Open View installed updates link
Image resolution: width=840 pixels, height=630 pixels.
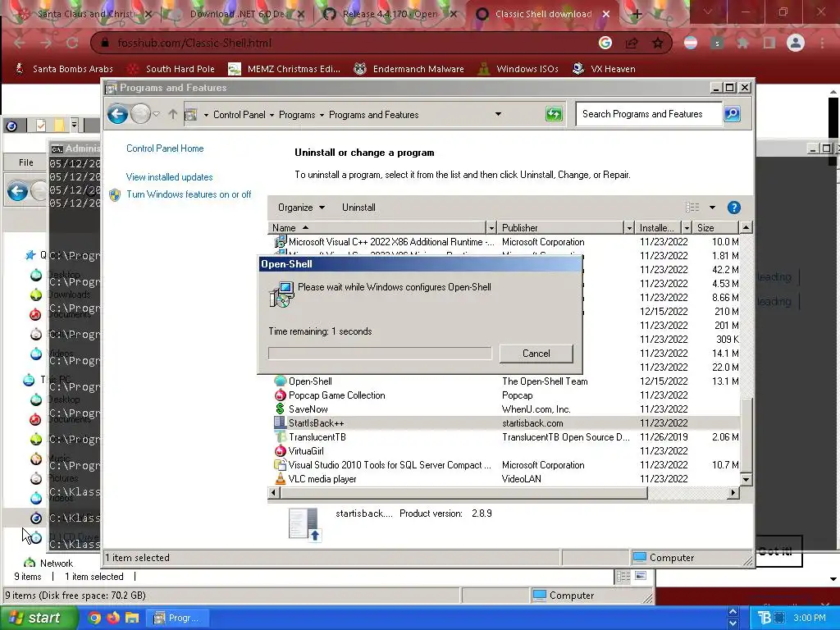pos(169,177)
